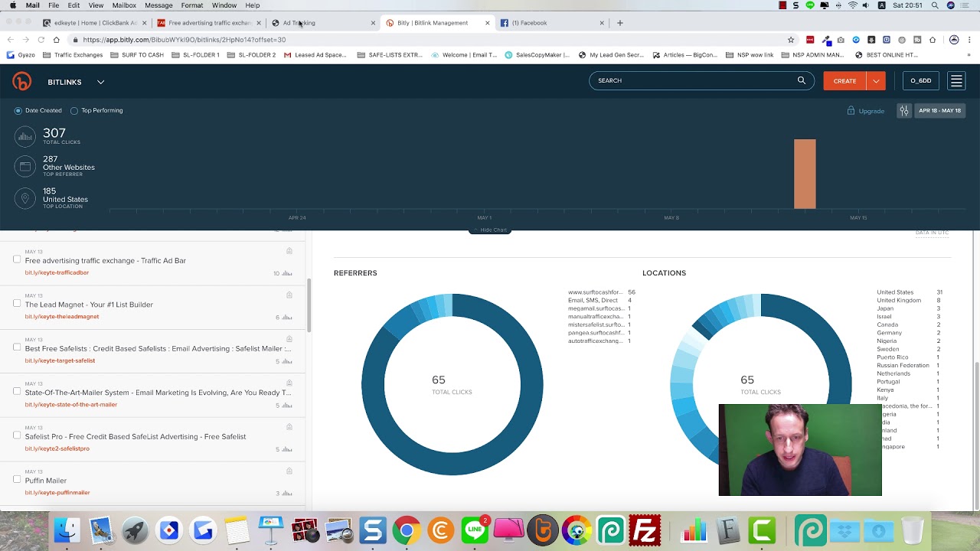Click the Upgrade link
Viewport: 980px width, 551px height.
coord(871,111)
